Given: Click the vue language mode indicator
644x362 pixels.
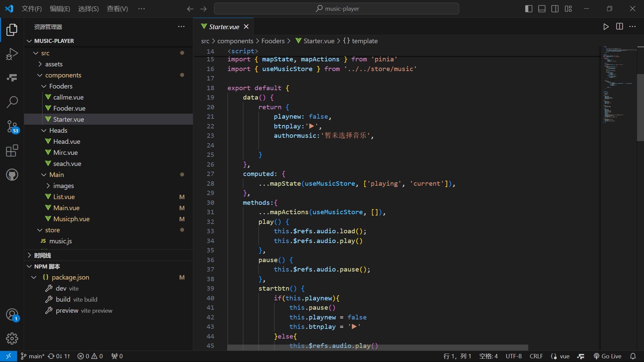Looking at the screenshot, I should 560,356.
